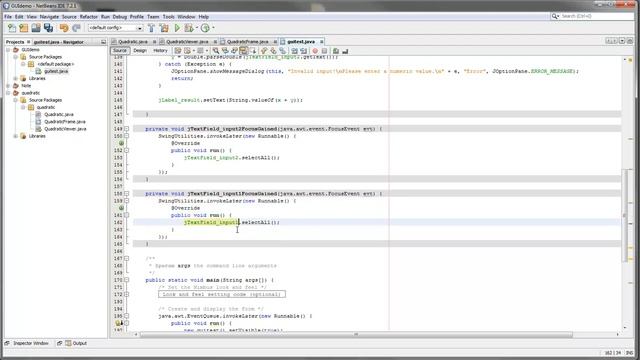Click the New File toolbar icon

click(x=12, y=28)
